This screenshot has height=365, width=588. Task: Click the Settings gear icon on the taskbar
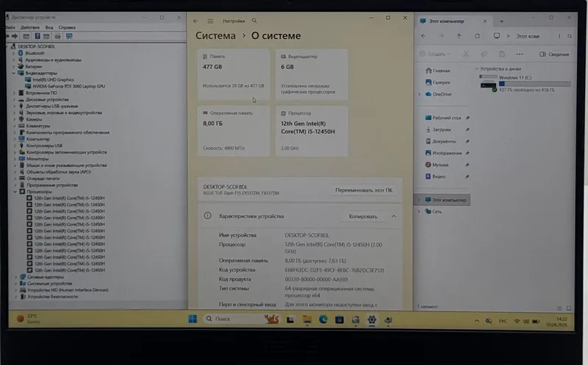[x=372, y=319]
